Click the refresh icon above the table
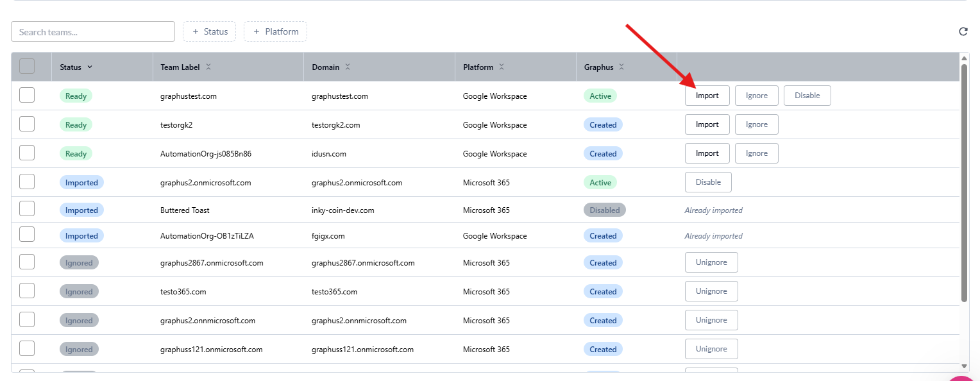980x381 pixels. pos(963,31)
